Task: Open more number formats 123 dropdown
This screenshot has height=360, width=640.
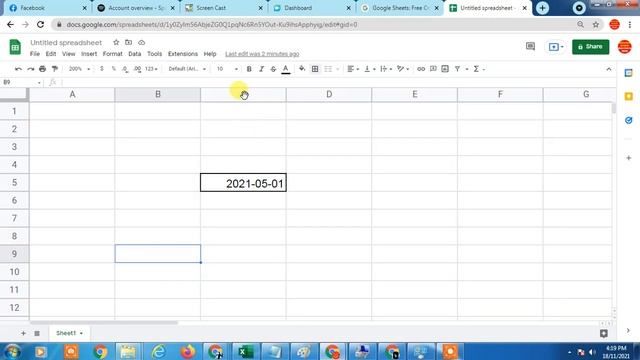Action: pos(151,69)
